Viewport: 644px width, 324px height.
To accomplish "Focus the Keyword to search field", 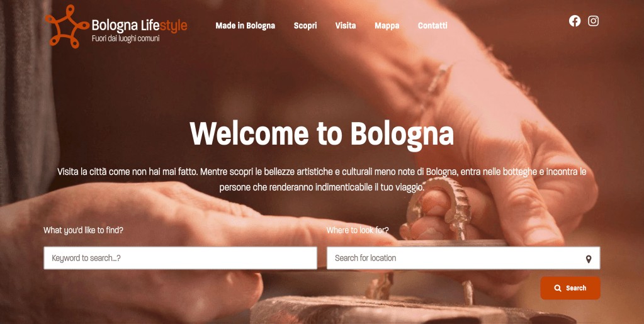I will point(180,259).
